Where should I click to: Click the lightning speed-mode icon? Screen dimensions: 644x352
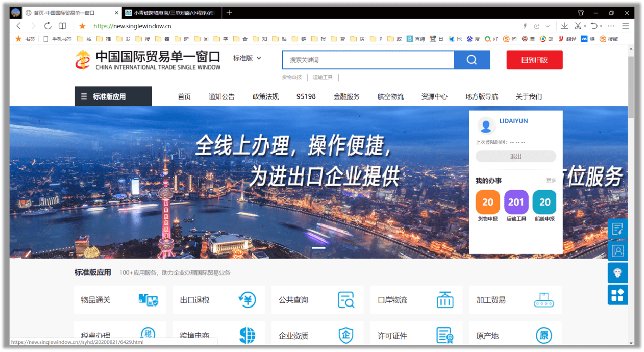point(525,26)
